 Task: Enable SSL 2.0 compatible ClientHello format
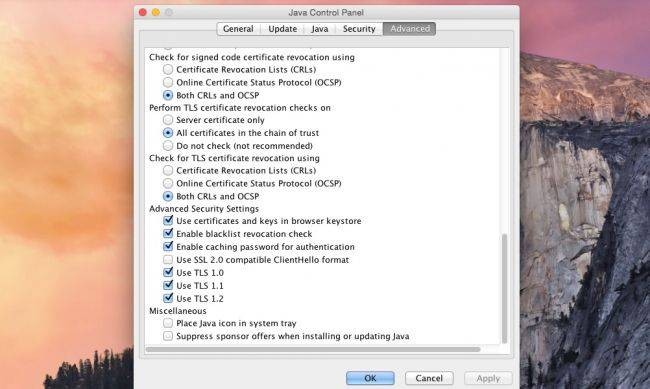[x=168, y=260]
